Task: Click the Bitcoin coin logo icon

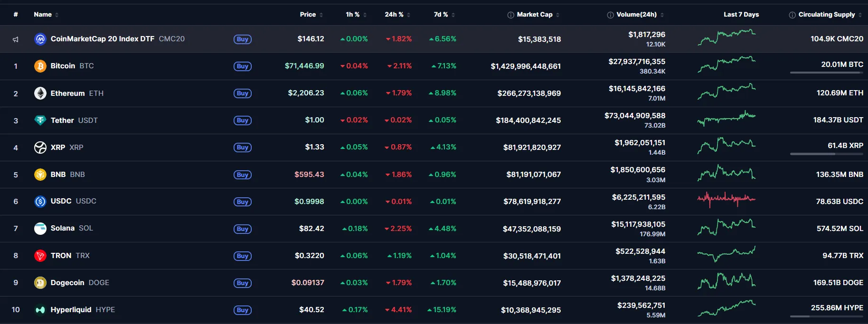Action: coord(40,66)
